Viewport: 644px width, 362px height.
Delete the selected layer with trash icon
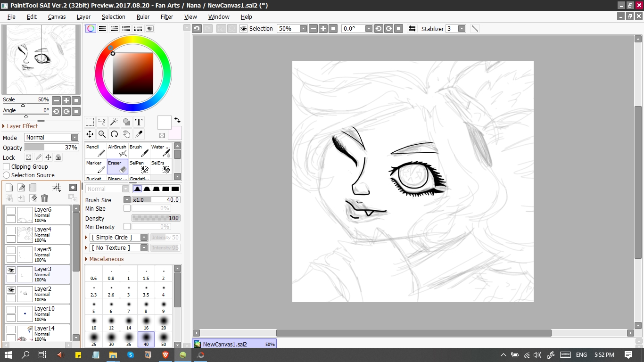(x=44, y=198)
